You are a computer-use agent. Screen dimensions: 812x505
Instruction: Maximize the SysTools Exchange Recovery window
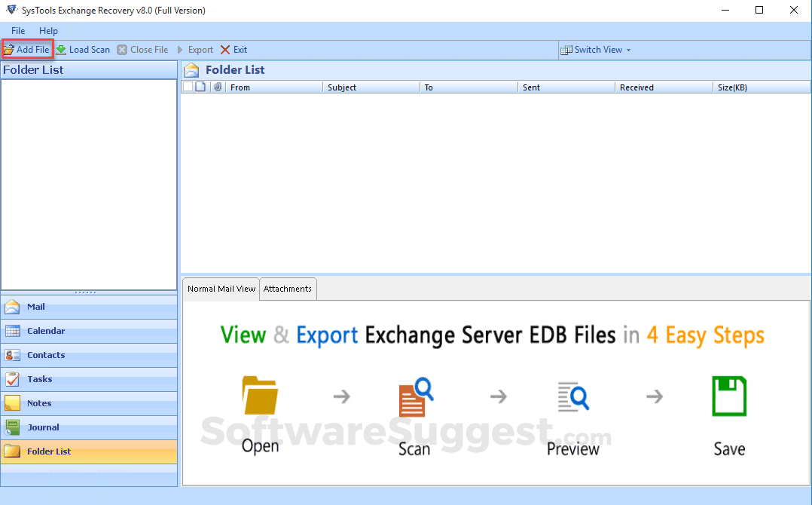point(759,11)
